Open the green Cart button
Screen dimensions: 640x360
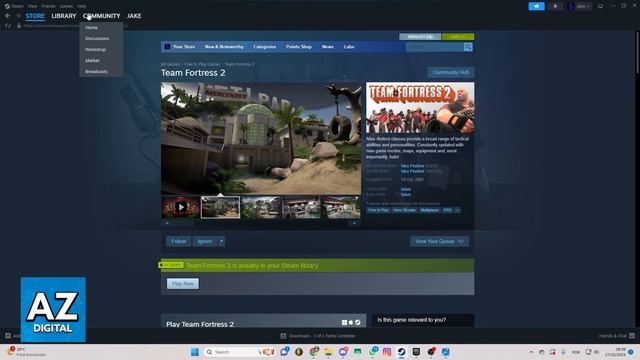[x=458, y=37]
